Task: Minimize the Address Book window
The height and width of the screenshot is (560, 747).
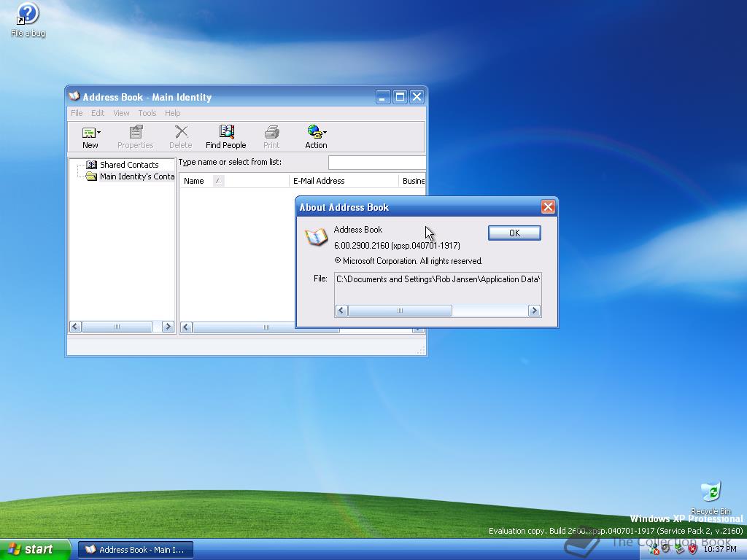Action: [383, 97]
